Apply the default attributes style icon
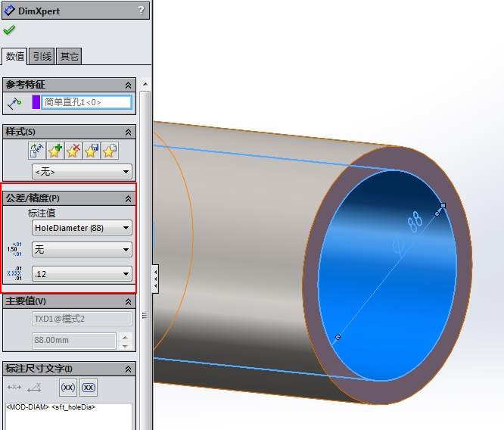This screenshot has width=504, height=430. coord(36,151)
